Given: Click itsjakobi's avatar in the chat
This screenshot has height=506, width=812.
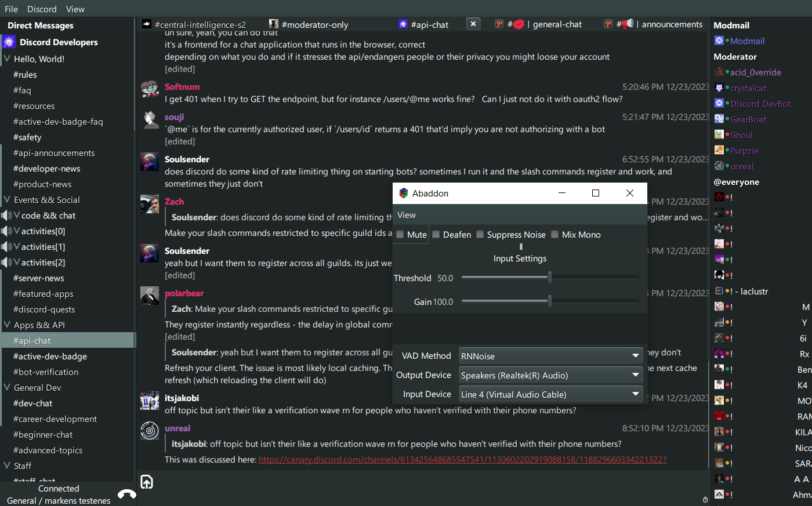Looking at the screenshot, I should 150,401.
